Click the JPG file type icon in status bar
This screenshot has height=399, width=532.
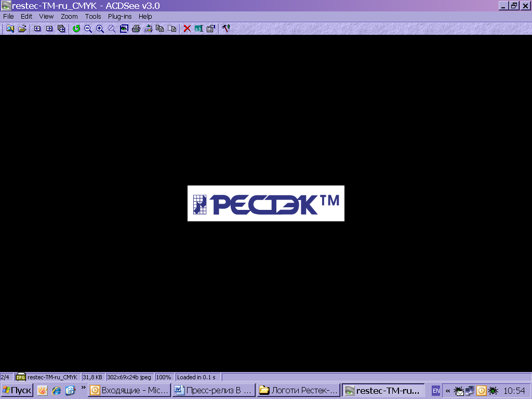point(20,377)
